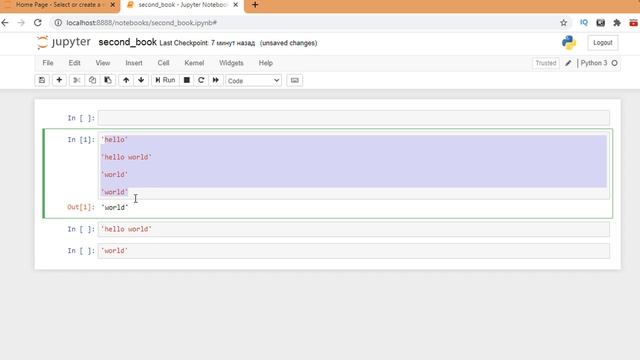Click the camera extension icon in browser toolbar
This screenshot has height=360, width=640.
pos(600,23)
